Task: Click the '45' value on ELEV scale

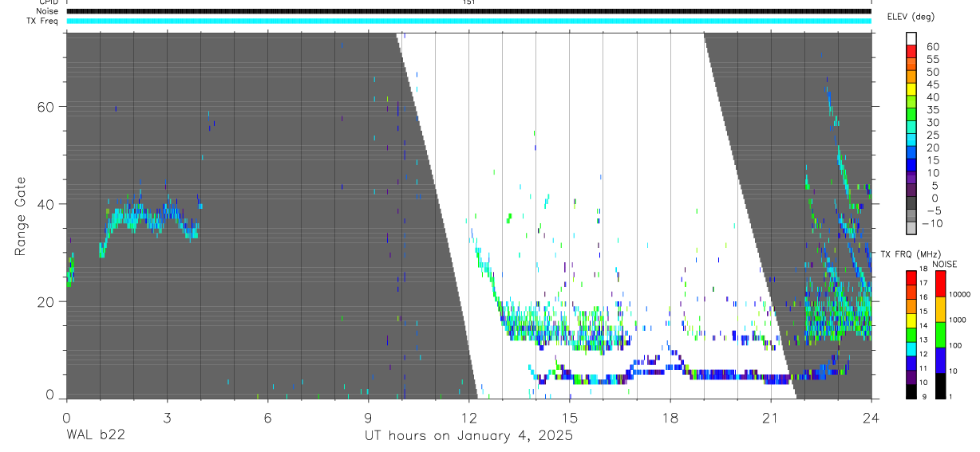Action: click(932, 85)
